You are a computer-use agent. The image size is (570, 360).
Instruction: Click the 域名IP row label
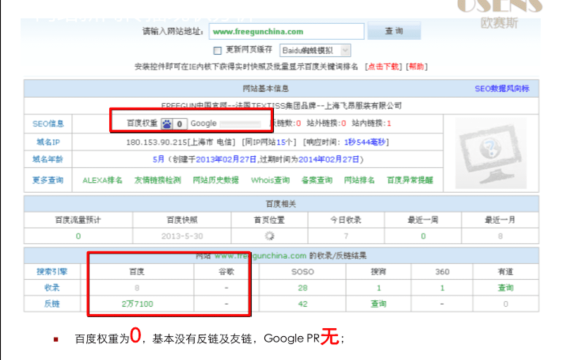click(48, 142)
